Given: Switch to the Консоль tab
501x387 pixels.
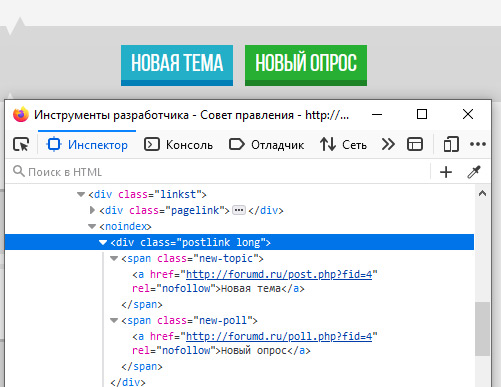Looking at the screenshot, I should tap(178, 145).
